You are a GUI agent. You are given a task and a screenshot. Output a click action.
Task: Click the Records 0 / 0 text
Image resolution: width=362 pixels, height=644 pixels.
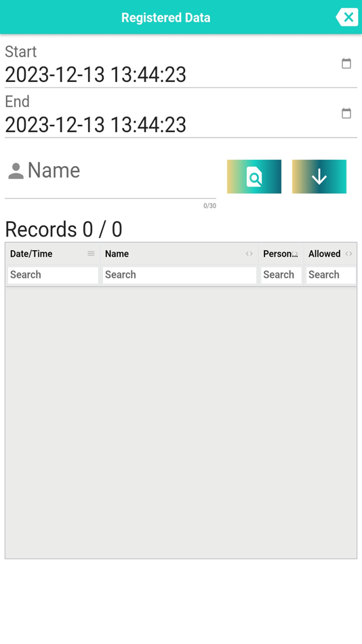64,229
